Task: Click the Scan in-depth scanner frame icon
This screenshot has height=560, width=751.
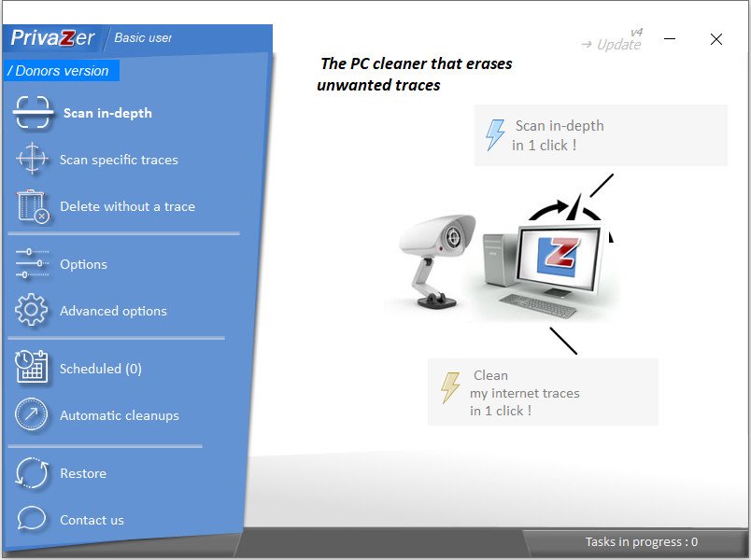Action: [x=33, y=113]
